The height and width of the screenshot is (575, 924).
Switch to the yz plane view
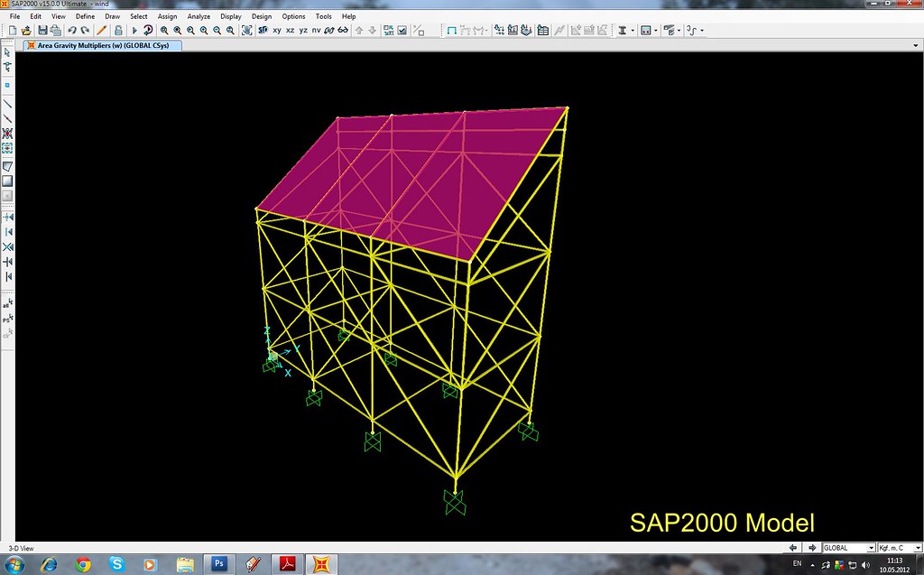click(x=303, y=30)
